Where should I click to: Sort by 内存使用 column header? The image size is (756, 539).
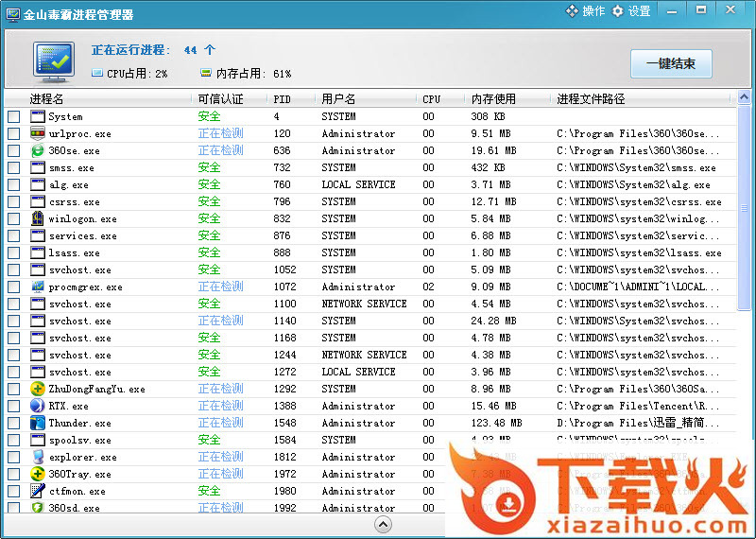507,99
